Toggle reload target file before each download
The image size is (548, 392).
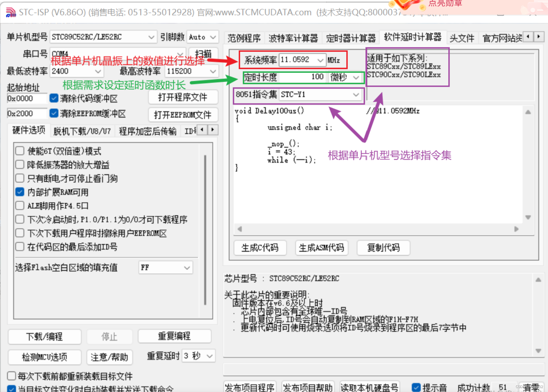[x=12, y=376]
